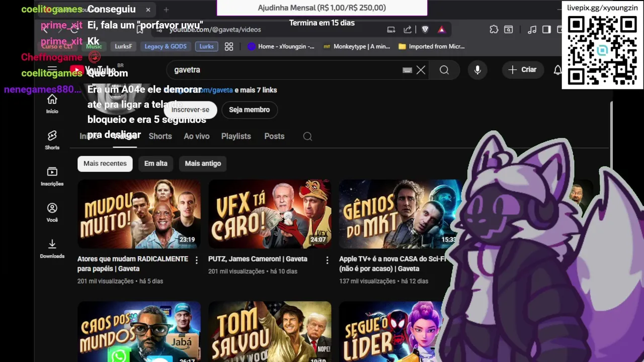Viewport: 644px width, 362px height.
Task: Click the window-search icon beside extensions
Action: click(509, 30)
